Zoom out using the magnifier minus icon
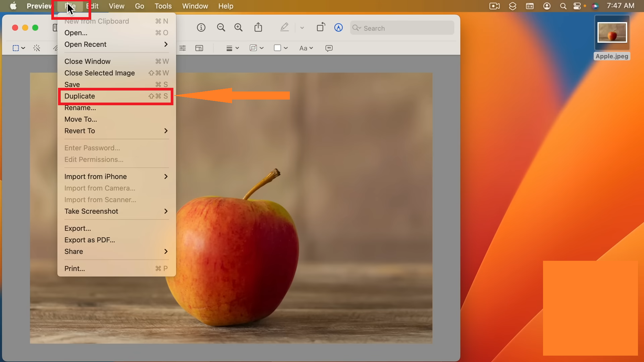Image resolution: width=644 pixels, height=362 pixels. (x=221, y=27)
